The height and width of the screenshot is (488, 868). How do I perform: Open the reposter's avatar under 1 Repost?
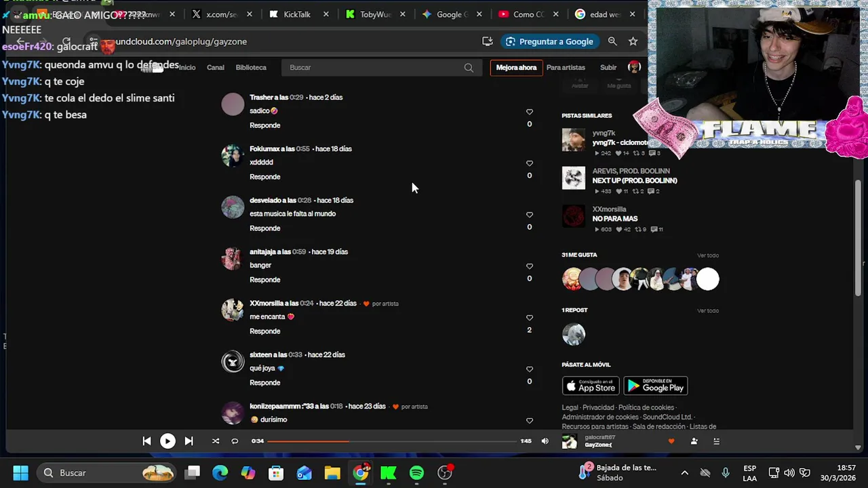574,334
